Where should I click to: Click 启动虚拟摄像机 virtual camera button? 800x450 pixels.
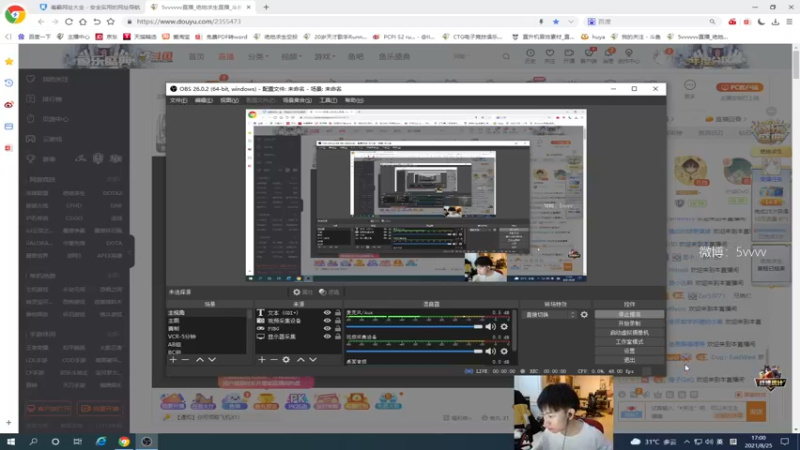coord(630,333)
